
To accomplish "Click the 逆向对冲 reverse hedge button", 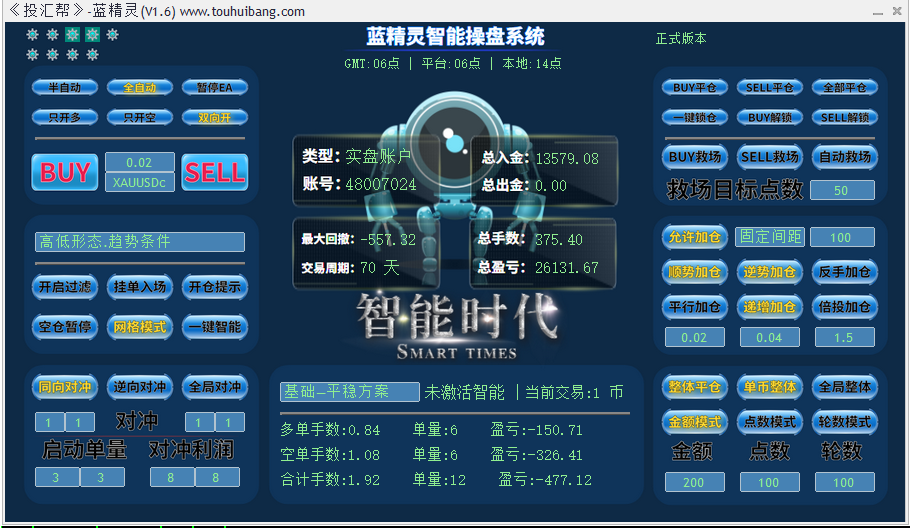I will [x=140, y=387].
